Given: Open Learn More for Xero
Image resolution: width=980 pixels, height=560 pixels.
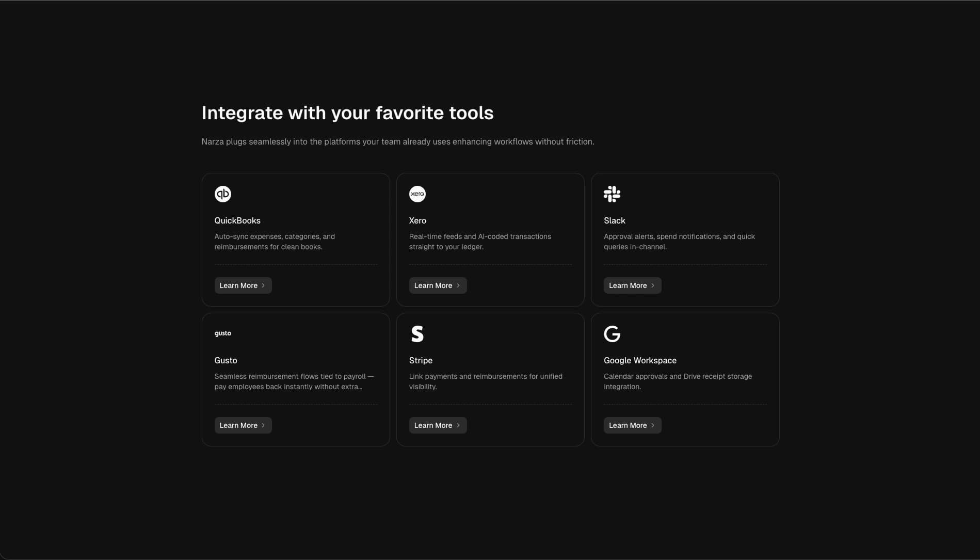Looking at the screenshot, I should pyautogui.click(x=438, y=285).
